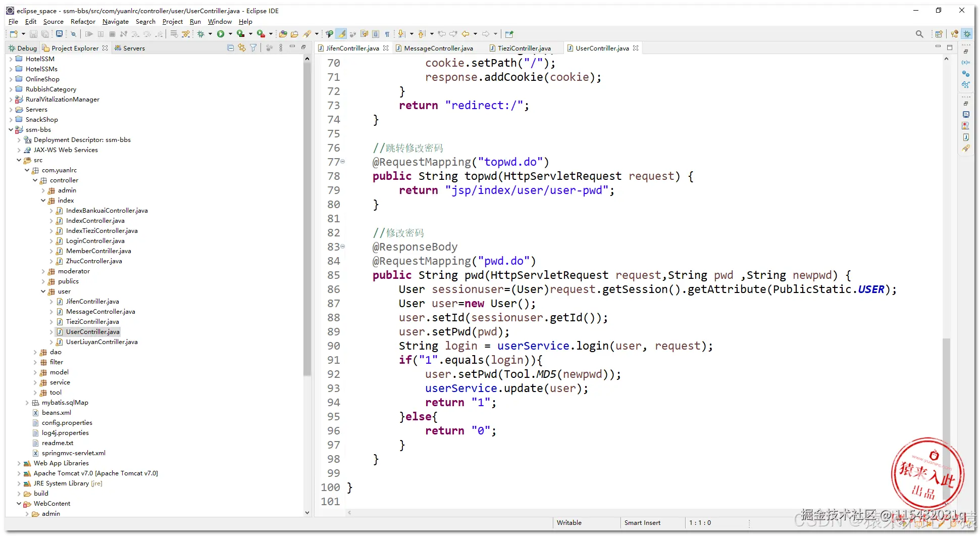
Task: Open dropdown arrow next to Debug bug icon
Action: 210,34
